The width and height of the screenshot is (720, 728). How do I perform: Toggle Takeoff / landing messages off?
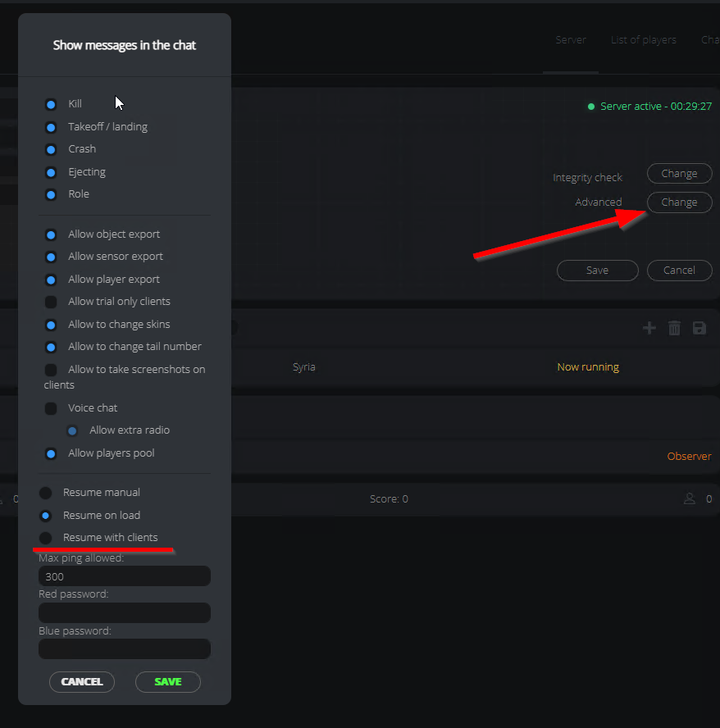51,127
